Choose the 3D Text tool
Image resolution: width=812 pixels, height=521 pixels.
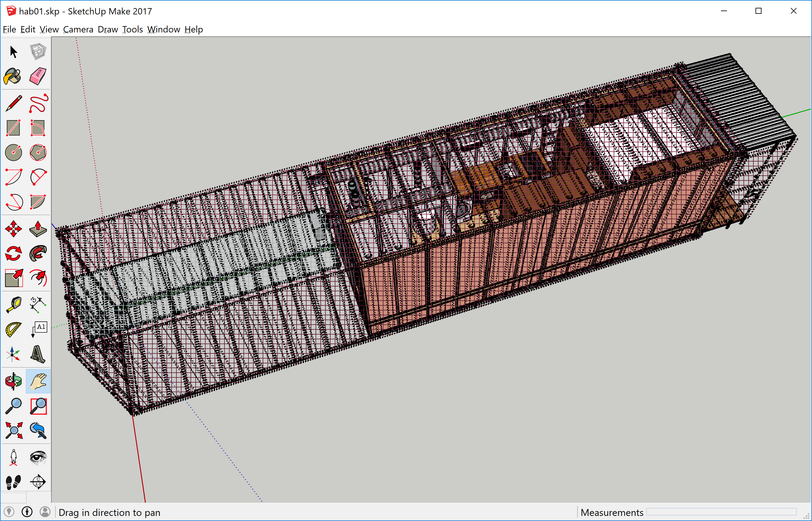[x=38, y=355]
